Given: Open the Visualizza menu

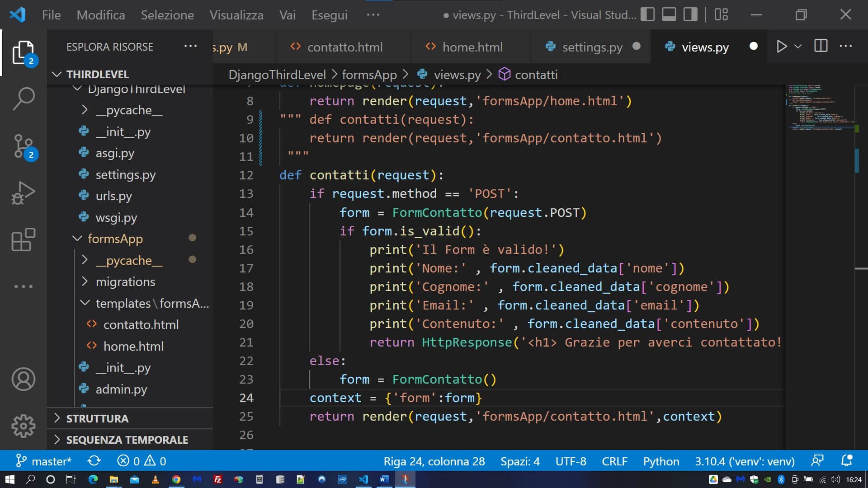Looking at the screenshot, I should click(x=236, y=15).
